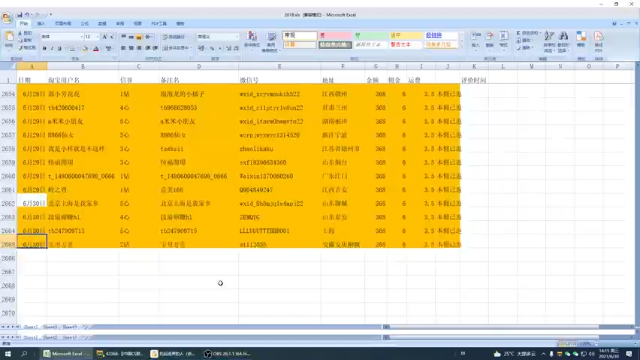The width and height of the screenshot is (640, 360).
Task: Decrease font size with small A button
Action: click(x=112, y=37)
